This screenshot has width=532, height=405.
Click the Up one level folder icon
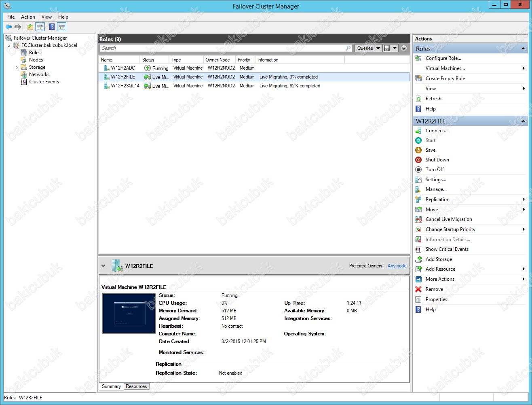[30, 27]
